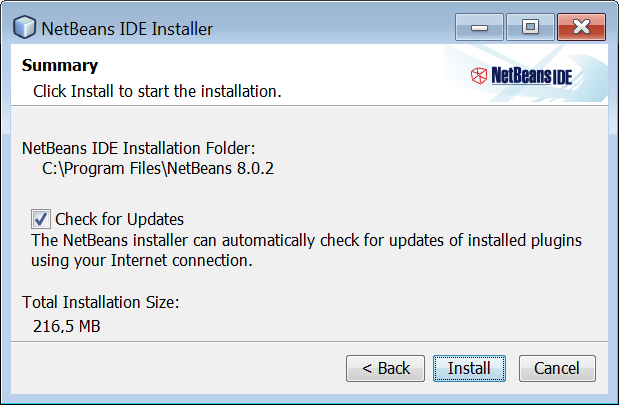Image resolution: width=619 pixels, height=405 pixels.
Task: Click the 'NetBeans IDE Installer' title text
Action: point(127,29)
